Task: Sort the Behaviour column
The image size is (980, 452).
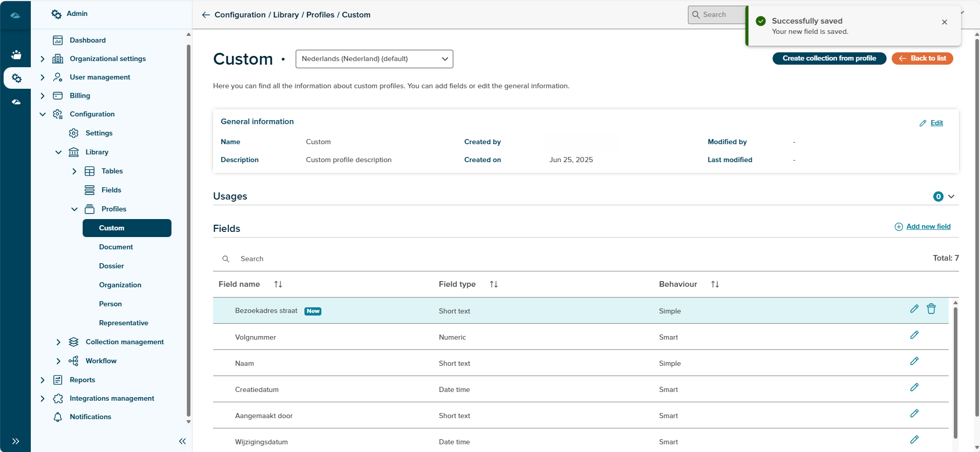Action: coord(715,284)
